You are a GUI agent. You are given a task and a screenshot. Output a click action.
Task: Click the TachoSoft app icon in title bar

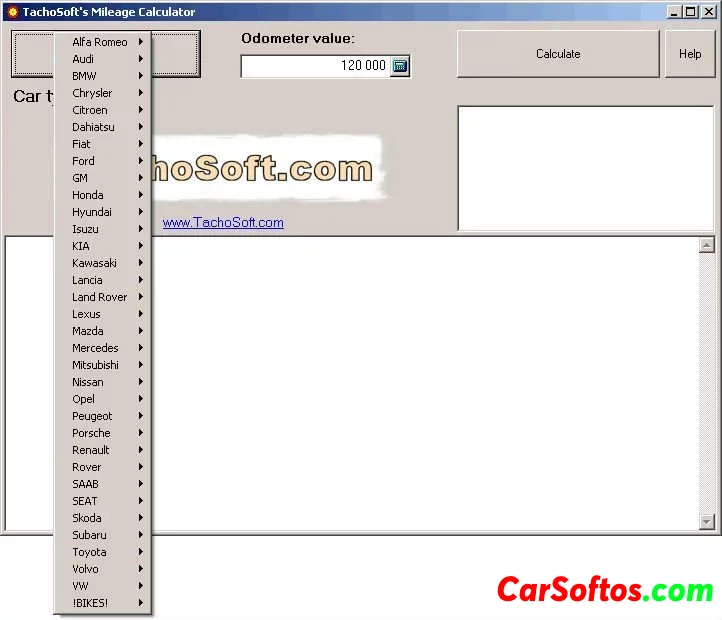(x=12, y=12)
